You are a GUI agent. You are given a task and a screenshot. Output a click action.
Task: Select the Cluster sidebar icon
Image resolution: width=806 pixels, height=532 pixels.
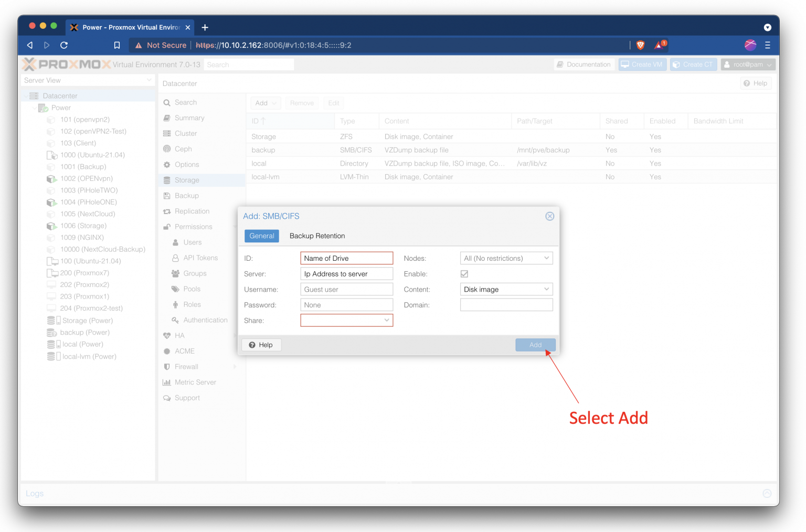point(185,133)
